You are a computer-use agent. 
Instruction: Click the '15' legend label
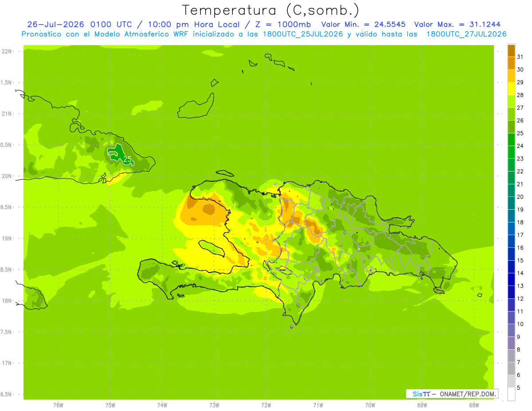coord(520,260)
